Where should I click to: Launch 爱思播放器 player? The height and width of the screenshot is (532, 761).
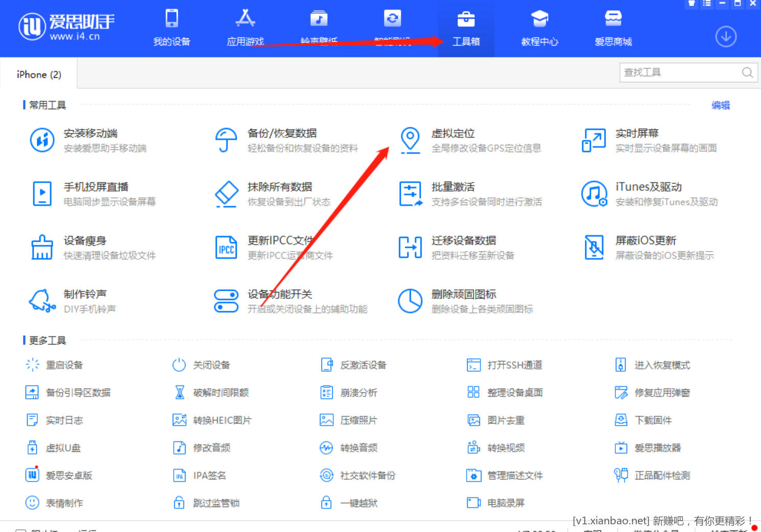pyautogui.click(x=648, y=448)
